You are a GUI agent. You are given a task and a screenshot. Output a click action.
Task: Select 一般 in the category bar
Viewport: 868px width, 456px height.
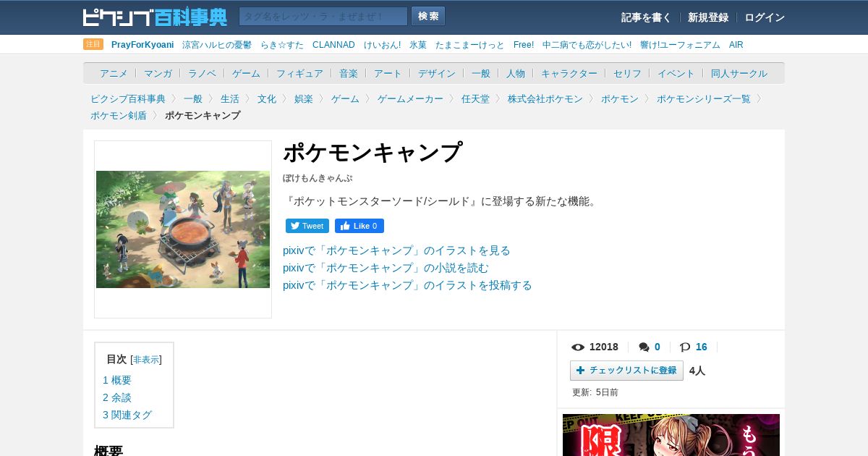point(481,73)
